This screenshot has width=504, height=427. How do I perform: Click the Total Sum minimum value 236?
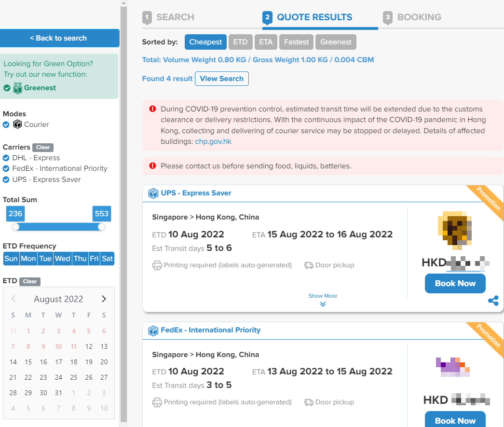pos(15,214)
